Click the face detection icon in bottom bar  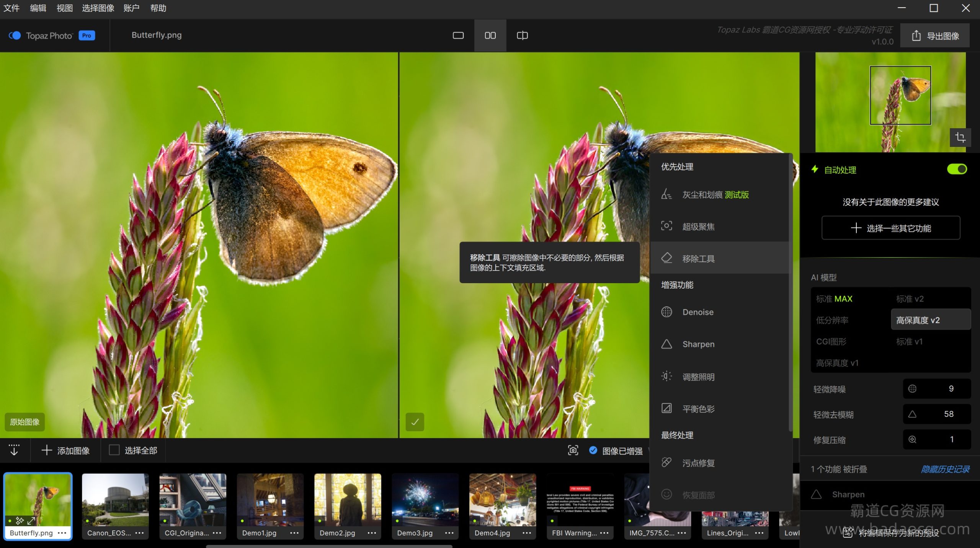click(573, 450)
